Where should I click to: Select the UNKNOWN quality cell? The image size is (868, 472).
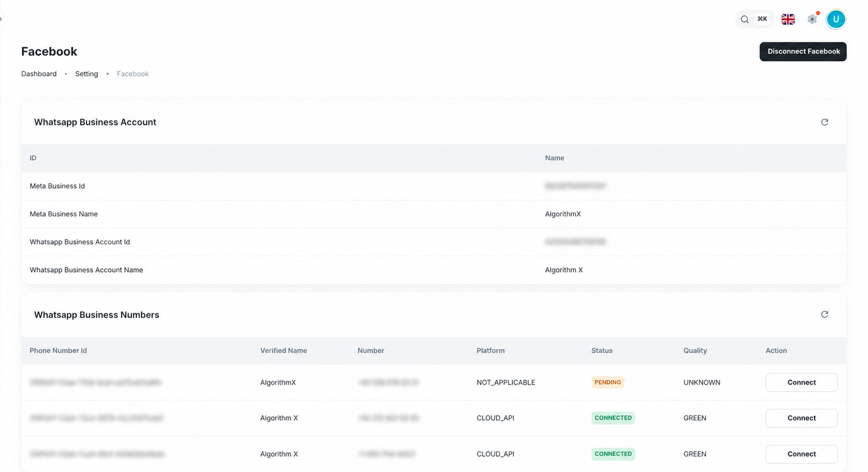(x=702, y=382)
